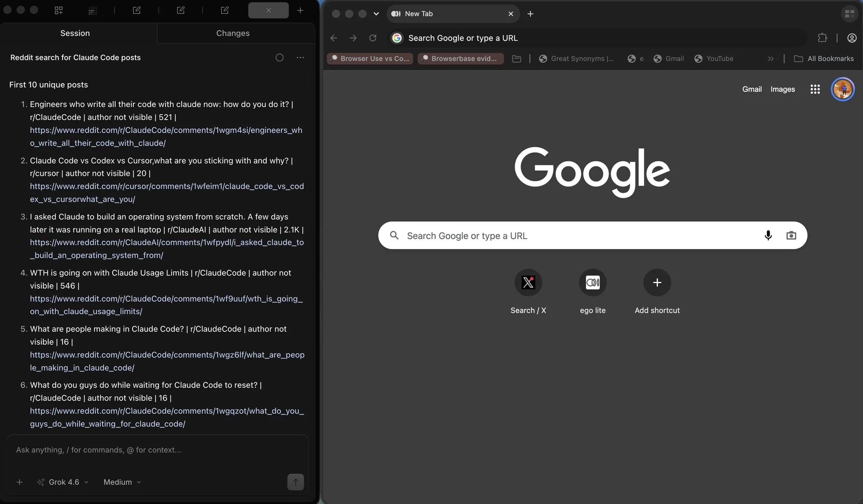Open the 'Great Synonyms' bookmark
This screenshot has height=504, width=863.
[x=576, y=59]
